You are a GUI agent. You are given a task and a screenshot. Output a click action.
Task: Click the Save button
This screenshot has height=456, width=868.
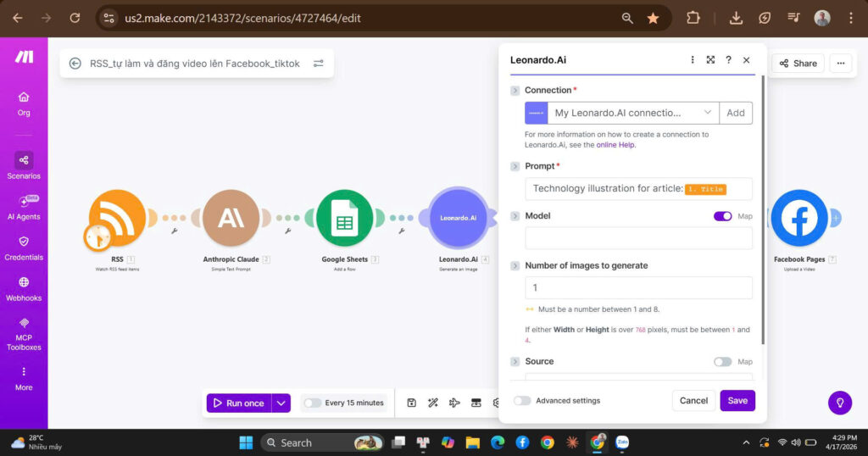pos(737,401)
